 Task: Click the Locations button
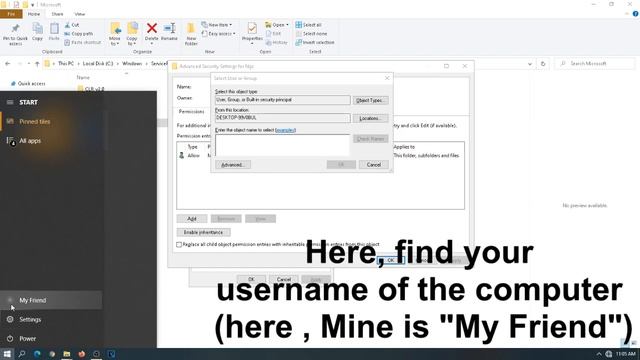370,118
